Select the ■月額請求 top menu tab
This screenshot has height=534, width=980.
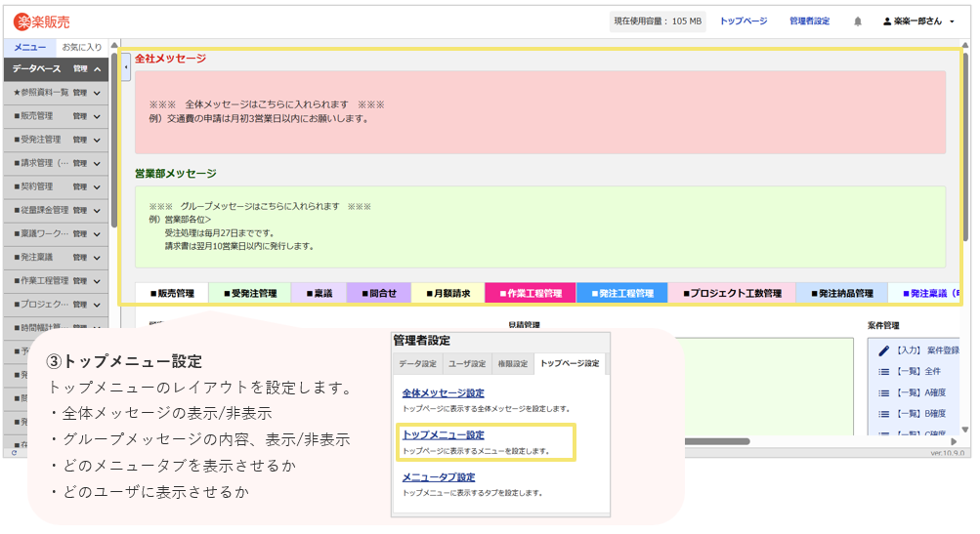(x=448, y=293)
